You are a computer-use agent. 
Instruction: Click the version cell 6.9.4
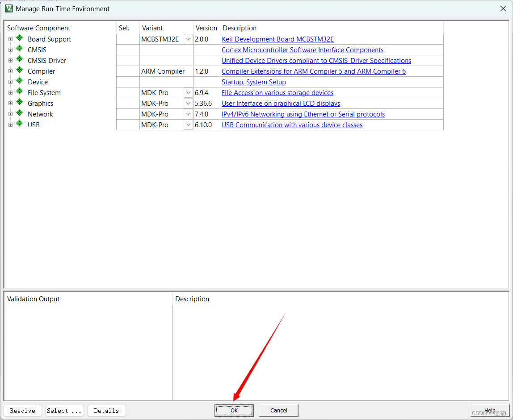point(206,93)
